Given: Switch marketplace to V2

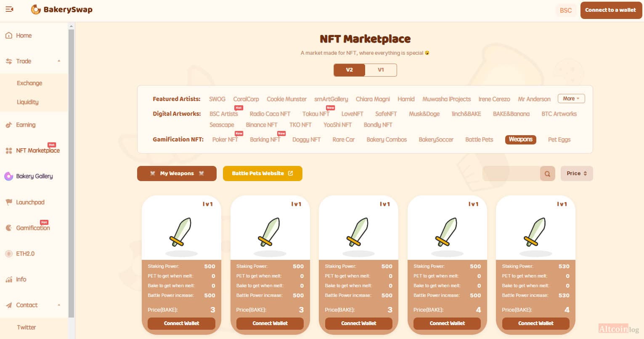Looking at the screenshot, I should coord(349,70).
